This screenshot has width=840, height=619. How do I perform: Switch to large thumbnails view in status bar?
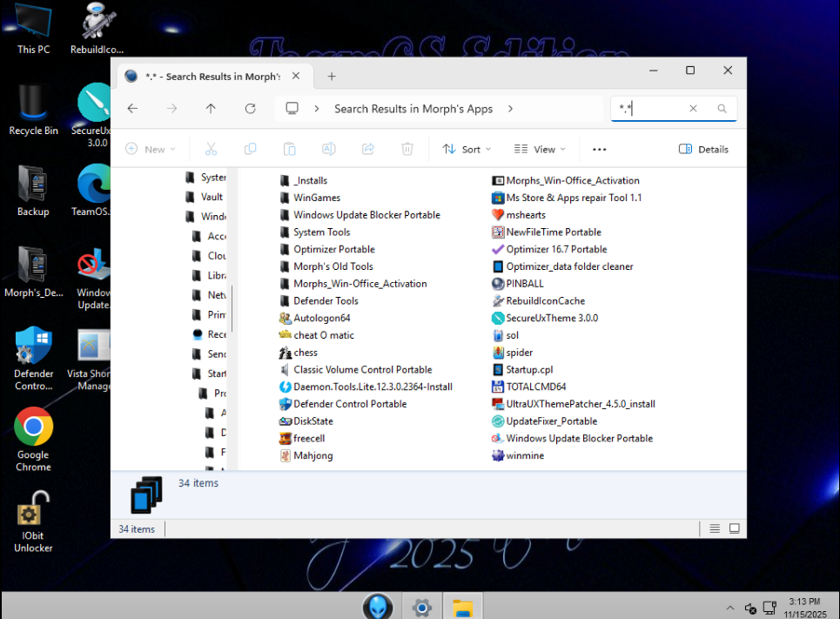click(735, 528)
